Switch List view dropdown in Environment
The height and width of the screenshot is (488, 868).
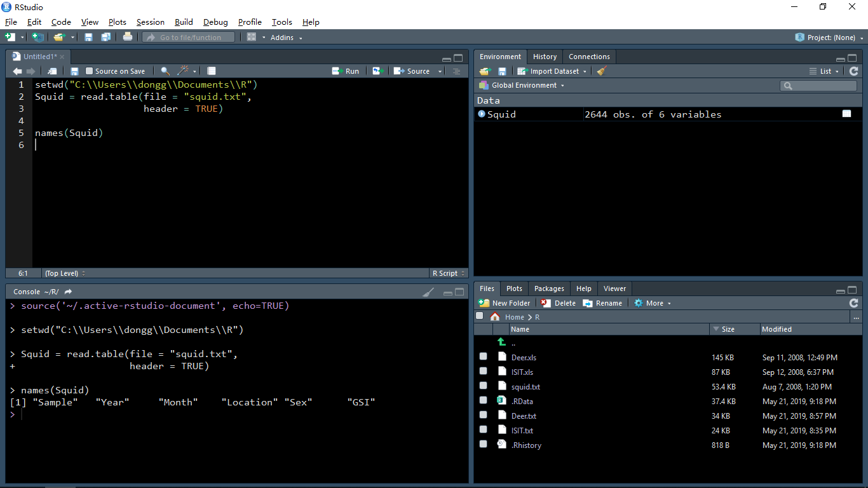click(x=824, y=71)
